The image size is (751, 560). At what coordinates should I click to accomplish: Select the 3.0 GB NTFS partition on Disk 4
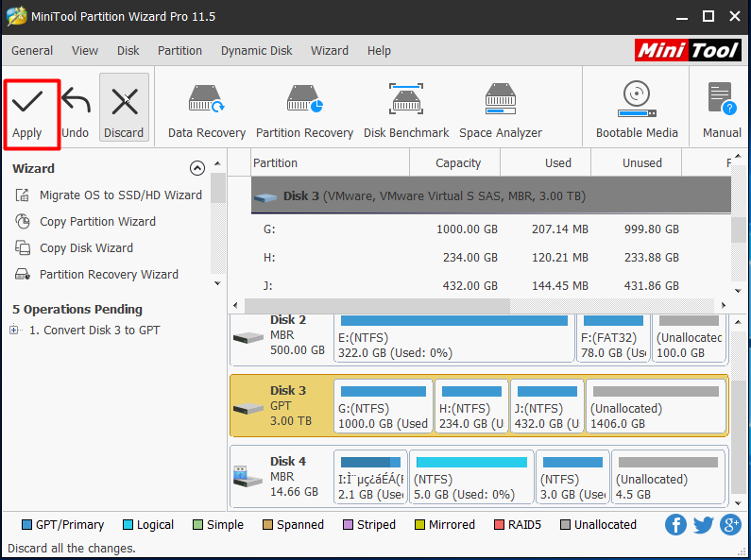click(572, 477)
